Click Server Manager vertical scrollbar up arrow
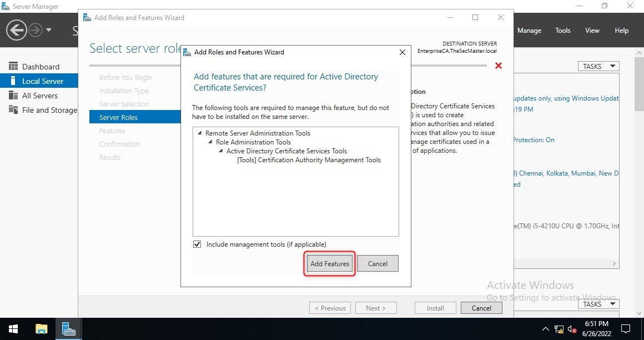644x340 pixels. point(639,53)
